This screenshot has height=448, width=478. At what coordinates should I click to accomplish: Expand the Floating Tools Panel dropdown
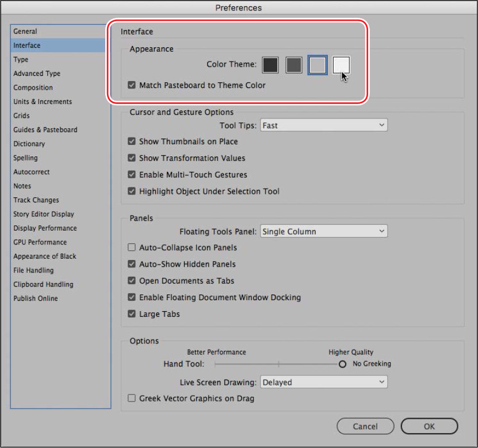pyautogui.click(x=324, y=231)
